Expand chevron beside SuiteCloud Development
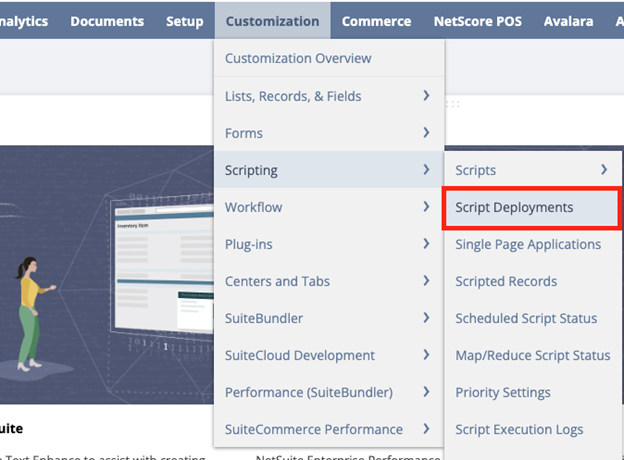 coord(426,355)
